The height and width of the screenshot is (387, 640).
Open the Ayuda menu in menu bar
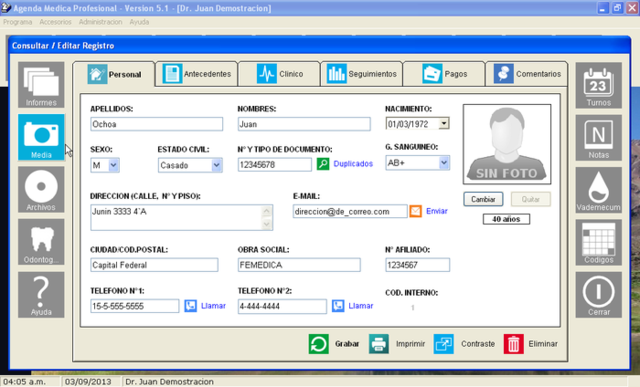coord(139,22)
